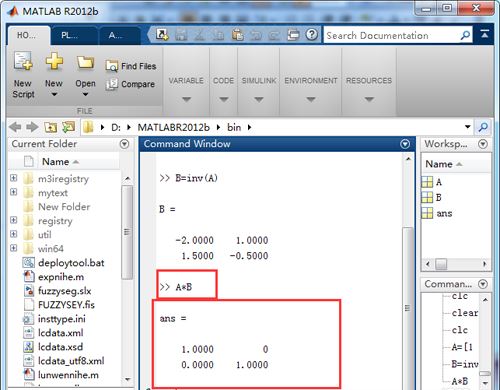Click the Switch Windows icon in quick toolbar
The width and height of the screenshot is (500, 390).
293,35
